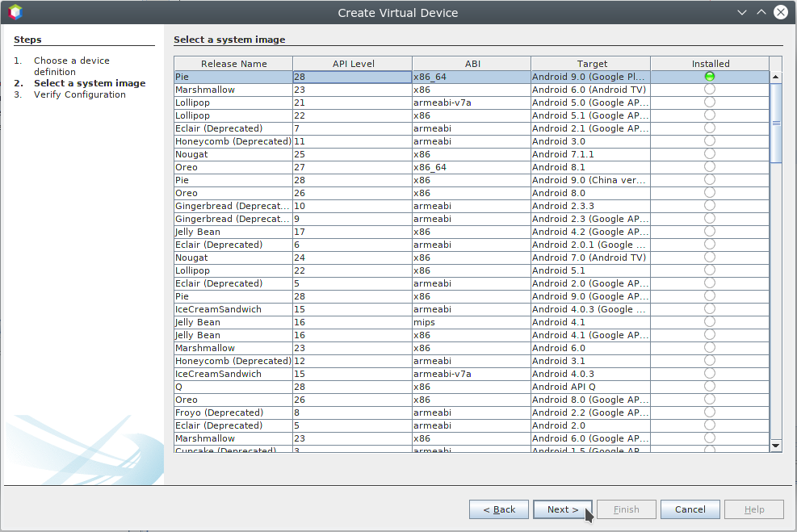Click the Target column header
Image resolution: width=797 pixels, height=532 pixels.
pyautogui.click(x=591, y=64)
